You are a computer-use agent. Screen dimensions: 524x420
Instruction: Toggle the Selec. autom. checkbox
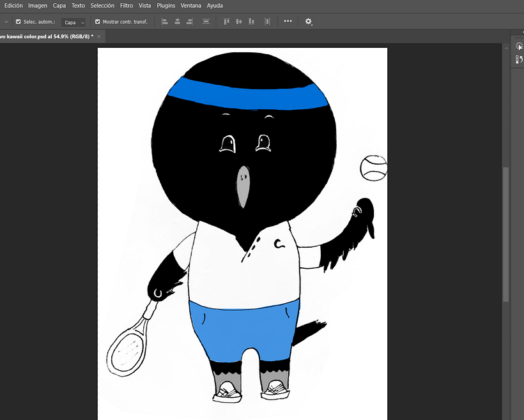point(19,22)
